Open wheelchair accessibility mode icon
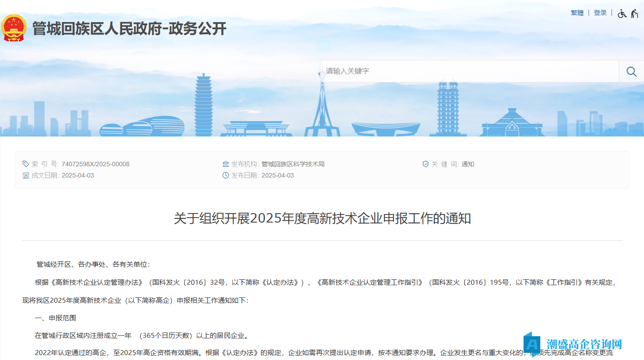644x360 pixels. pyautogui.click(x=622, y=14)
